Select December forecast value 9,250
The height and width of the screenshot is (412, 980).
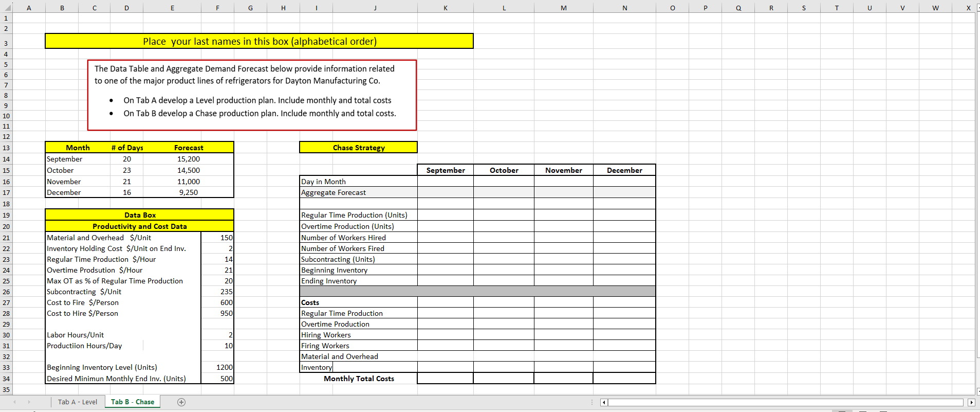(189, 192)
